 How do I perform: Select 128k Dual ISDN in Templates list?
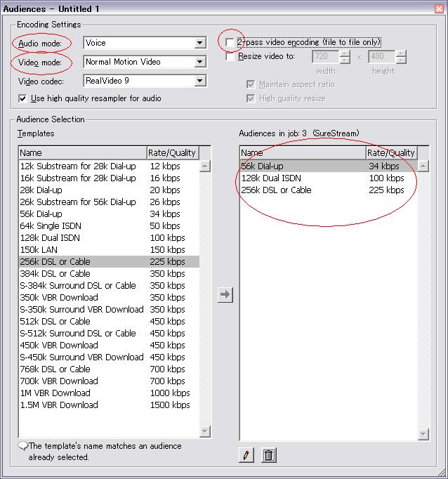109,237
